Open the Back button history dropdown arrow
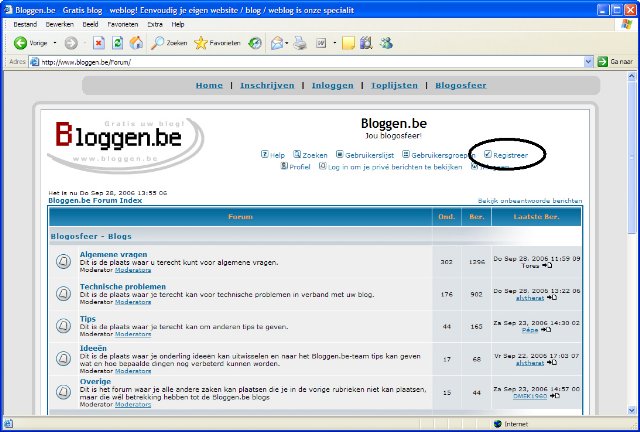 (x=55, y=43)
